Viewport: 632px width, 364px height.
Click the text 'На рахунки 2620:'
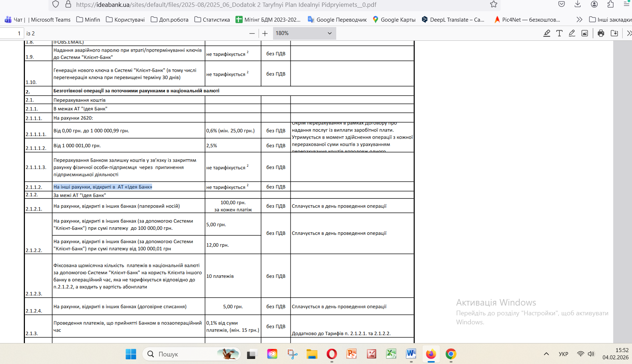tap(73, 118)
